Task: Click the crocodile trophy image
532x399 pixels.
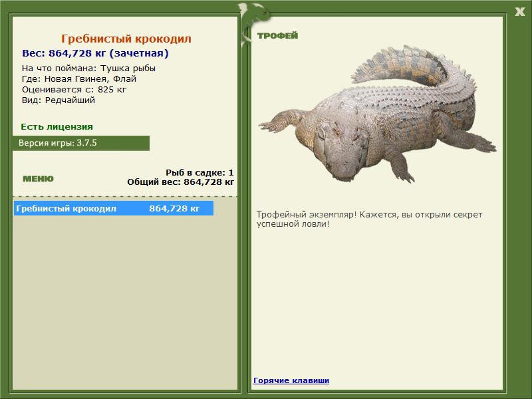Action: click(377, 114)
